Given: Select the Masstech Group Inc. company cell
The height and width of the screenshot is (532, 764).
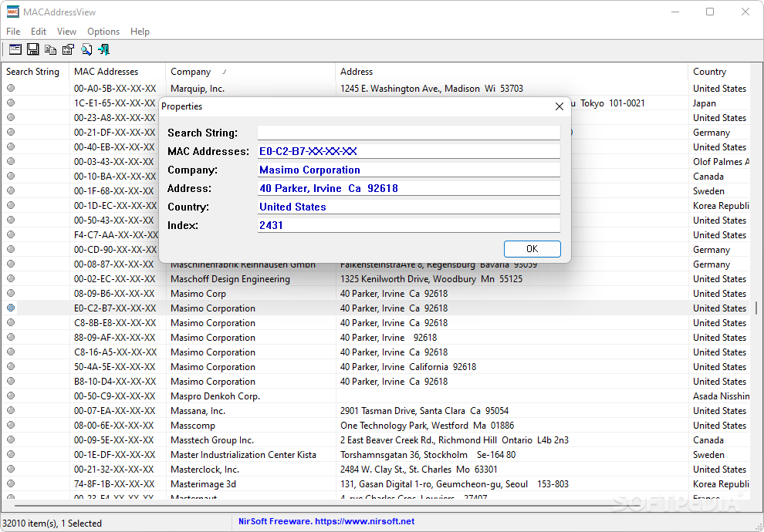Looking at the screenshot, I should (212, 440).
